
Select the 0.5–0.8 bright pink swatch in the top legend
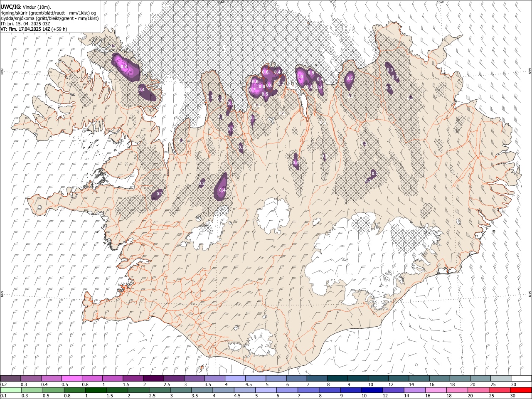(x=72, y=378)
